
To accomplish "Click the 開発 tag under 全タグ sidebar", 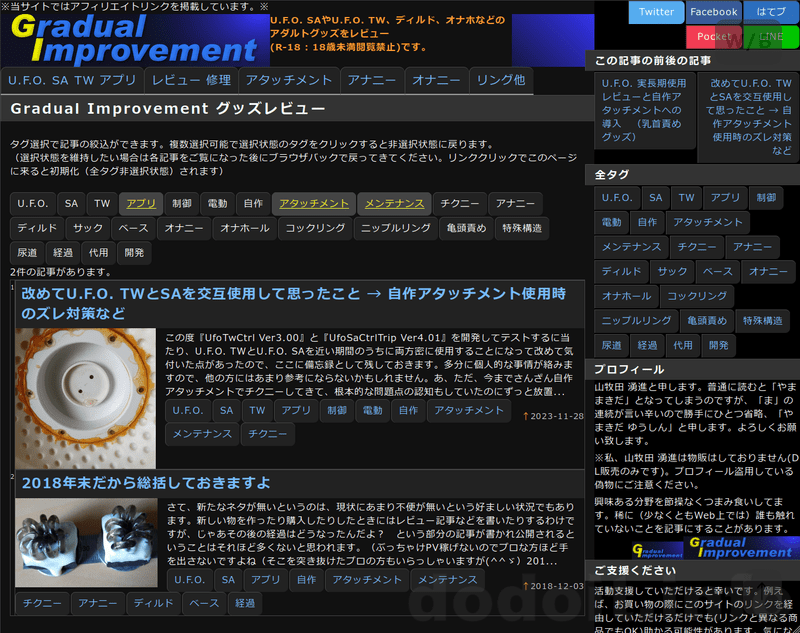I will (719, 345).
